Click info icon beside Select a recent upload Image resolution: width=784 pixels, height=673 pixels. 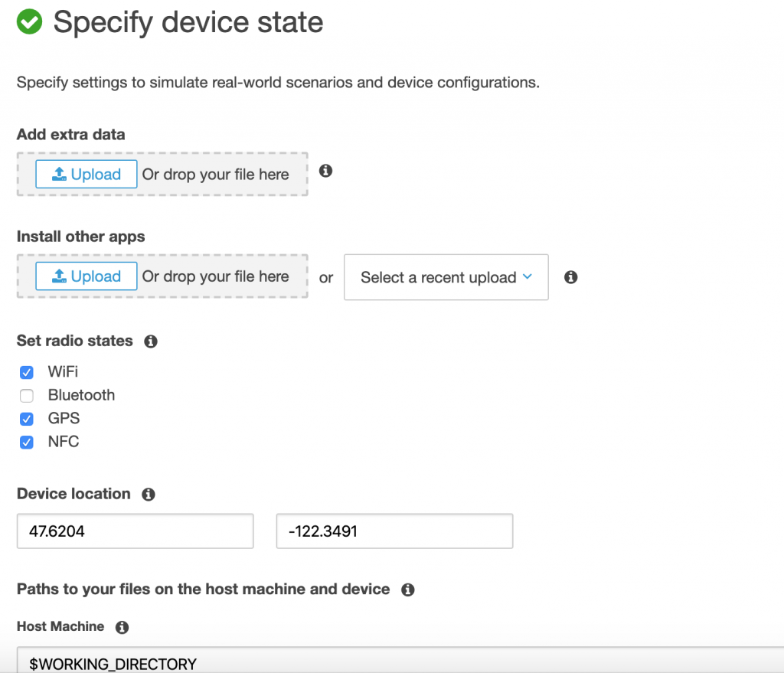[570, 277]
